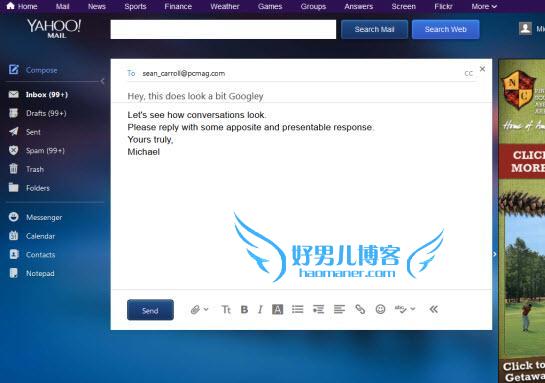Open Messenger from sidebar
Viewport: 545px width, 383px height.
pos(44,218)
